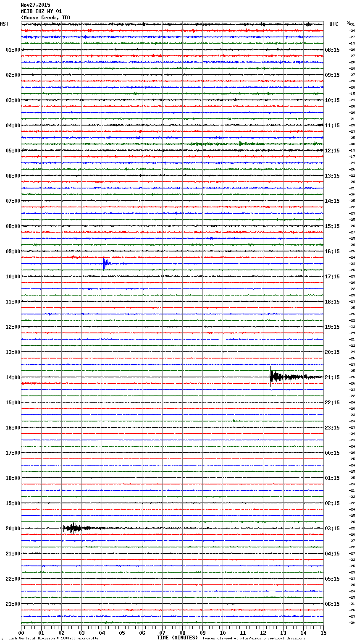Select the 14:00 MST row label
The height and width of the screenshot is (644, 357).
(13, 377)
